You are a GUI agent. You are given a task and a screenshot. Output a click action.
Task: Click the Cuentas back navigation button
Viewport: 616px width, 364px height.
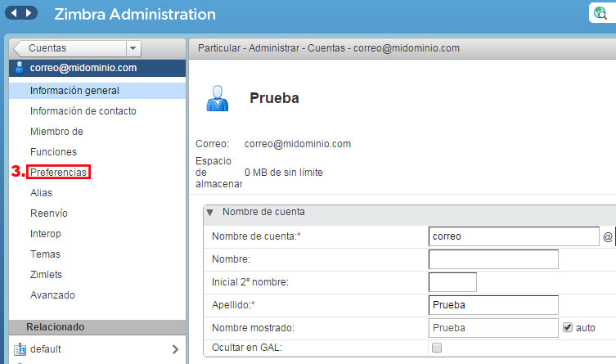point(70,48)
